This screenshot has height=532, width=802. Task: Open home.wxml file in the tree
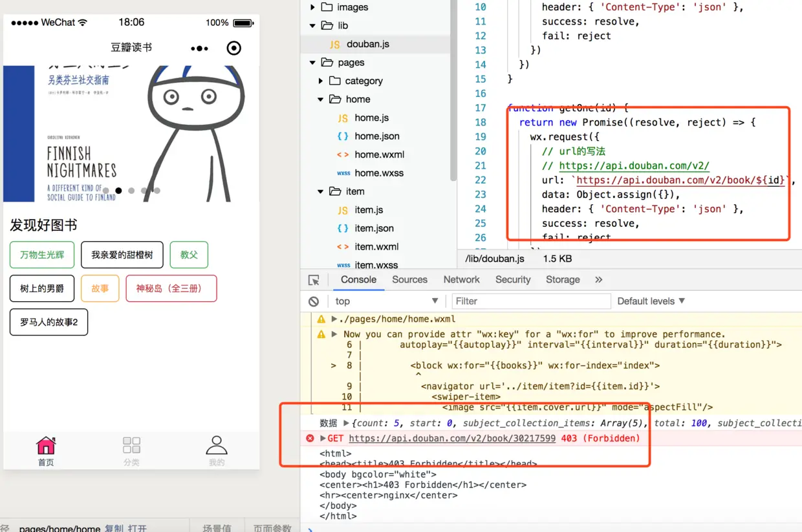pos(379,154)
